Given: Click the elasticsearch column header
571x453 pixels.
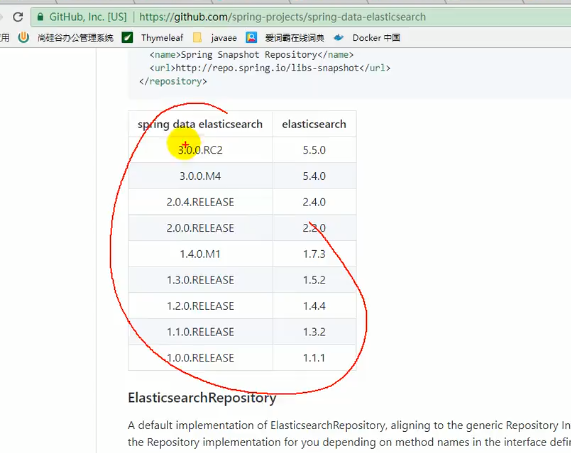Looking at the screenshot, I should click(x=314, y=124).
